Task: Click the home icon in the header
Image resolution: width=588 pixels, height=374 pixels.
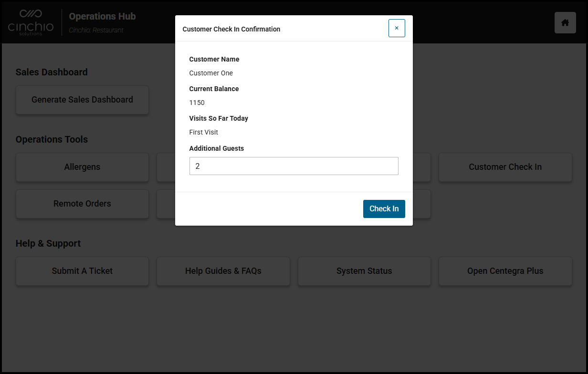Action: [x=565, y=22]
